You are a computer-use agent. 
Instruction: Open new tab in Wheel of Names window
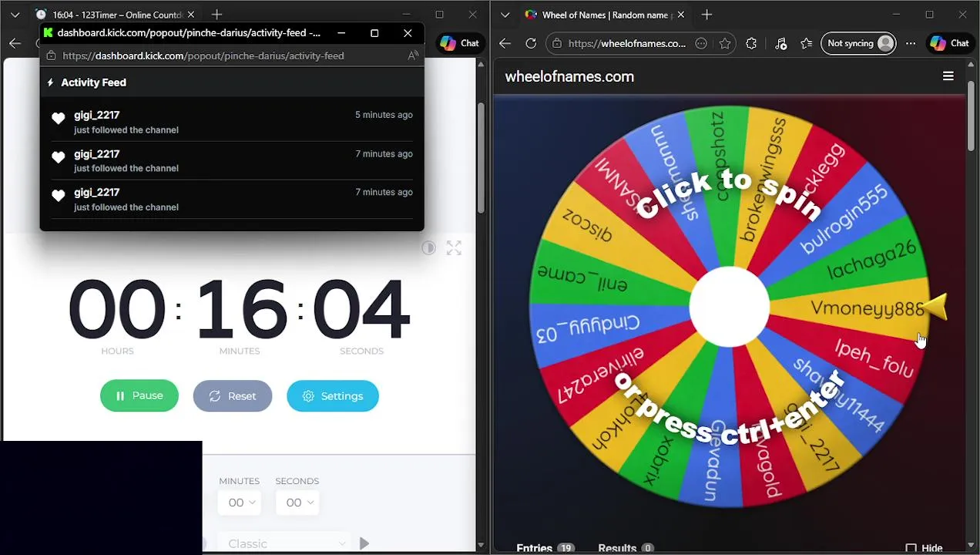click(x=706, y=15)
